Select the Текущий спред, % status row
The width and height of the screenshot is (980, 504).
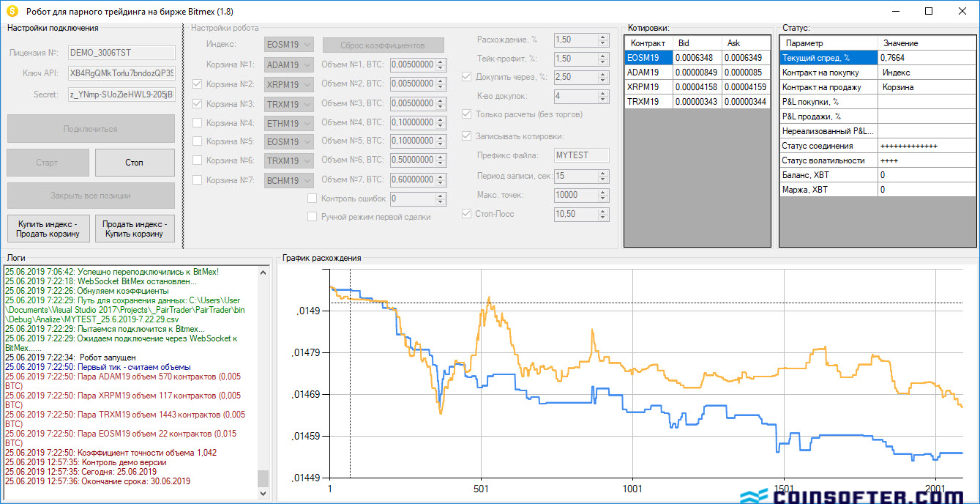[x=878, y=58]
